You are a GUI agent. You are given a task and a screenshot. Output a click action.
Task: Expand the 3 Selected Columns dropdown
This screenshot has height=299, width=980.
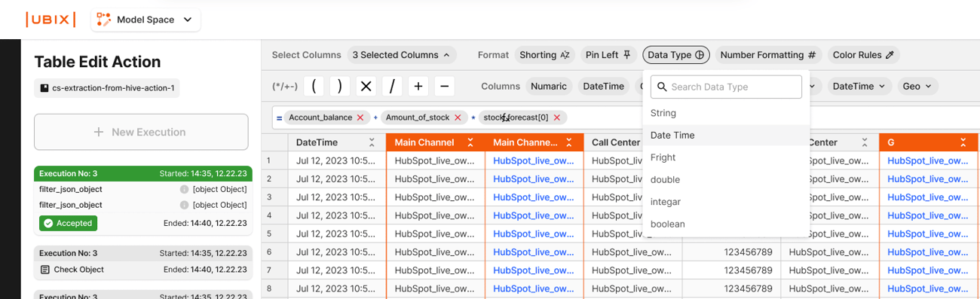(x=402, y=55)
